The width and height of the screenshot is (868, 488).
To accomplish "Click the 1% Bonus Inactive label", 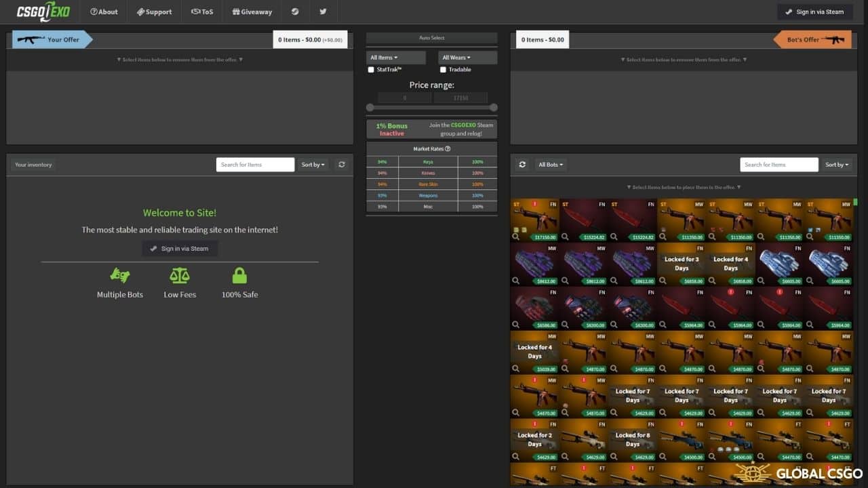I will click(392, 129).
